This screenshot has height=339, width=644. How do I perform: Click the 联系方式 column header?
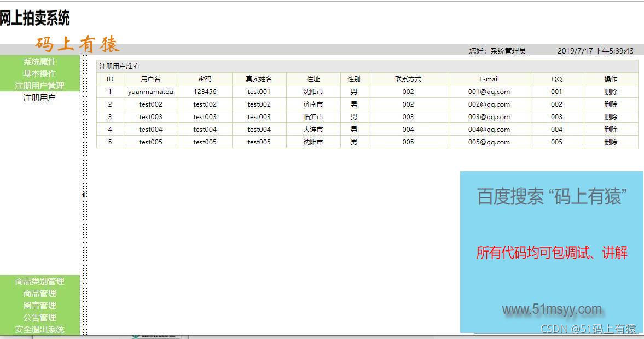[x=408, y=79]
